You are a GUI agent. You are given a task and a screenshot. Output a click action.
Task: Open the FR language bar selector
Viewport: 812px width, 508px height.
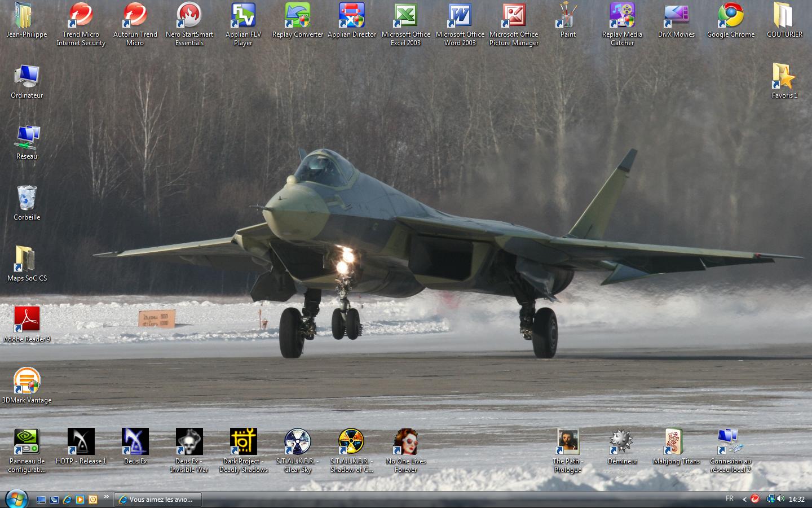729,499
